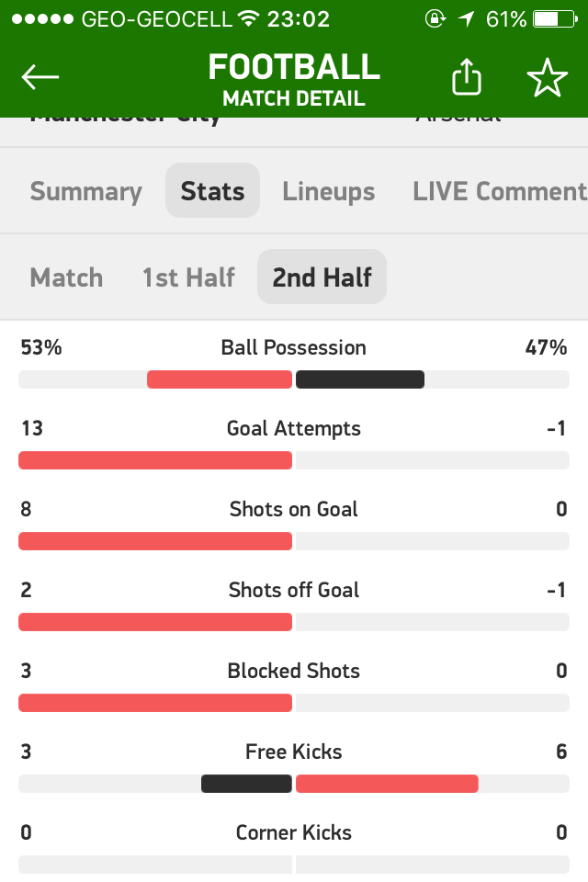Tap the rotation lock status icon

click(x=435, y=18)
